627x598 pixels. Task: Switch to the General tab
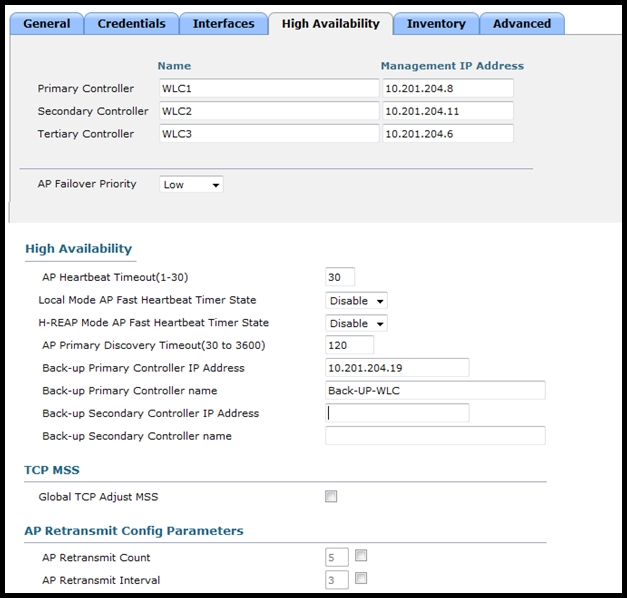click(47, 24)
